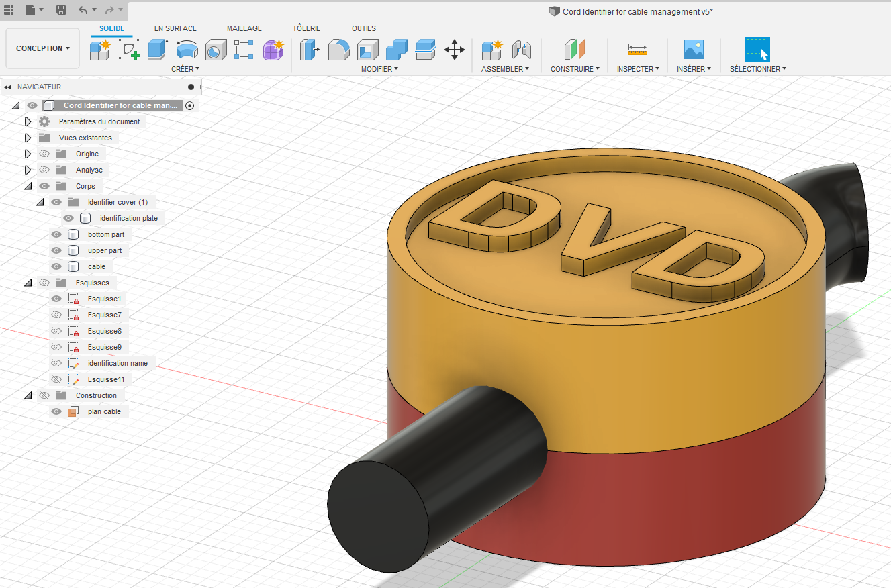Image resolution: width=891 pixels, height=588 pixels.
Task: Apply the Congé (fillet) tool
Action: coord(338,49)
